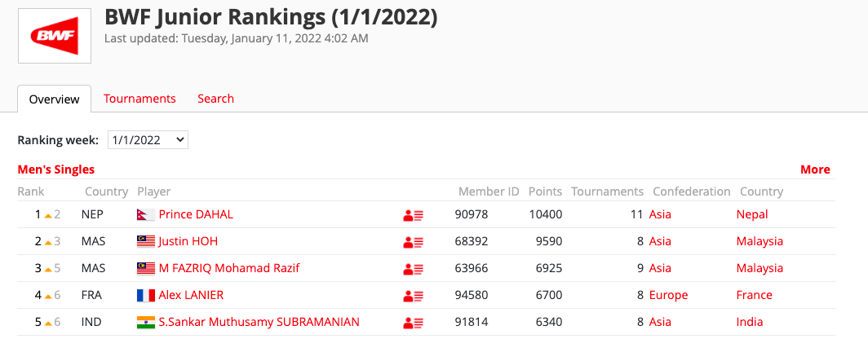Open the Men's Singles ranking link

56,169
